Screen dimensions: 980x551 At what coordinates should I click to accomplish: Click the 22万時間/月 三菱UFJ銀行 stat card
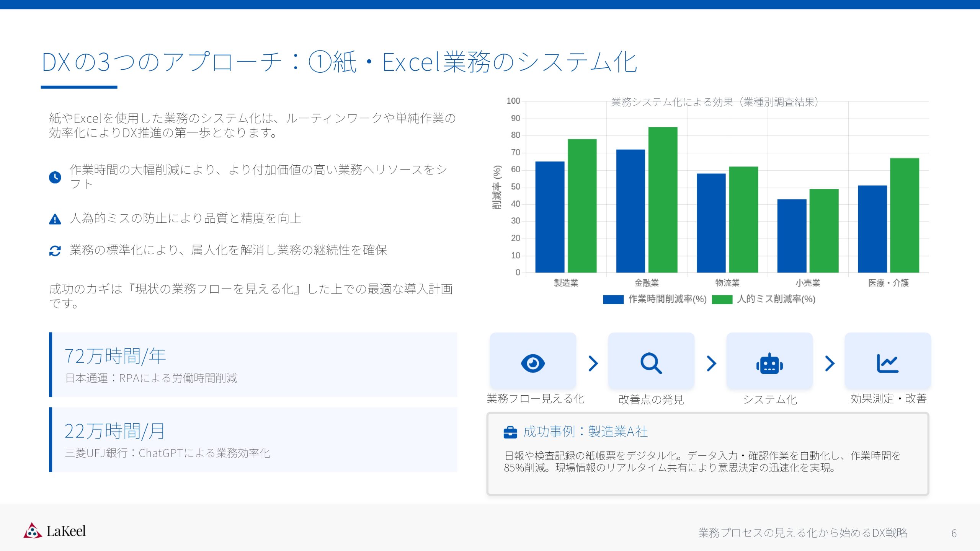pos(253,439)
